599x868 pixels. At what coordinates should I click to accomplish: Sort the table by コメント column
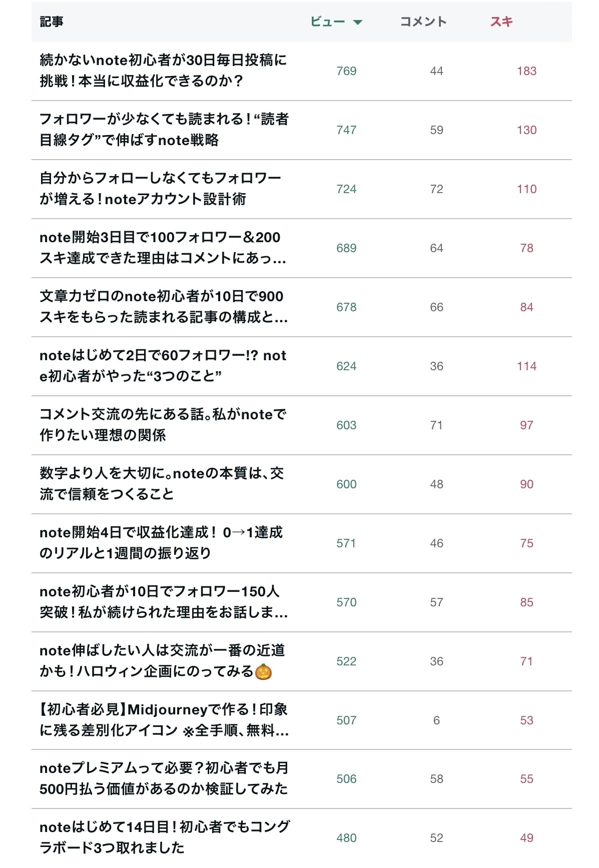pos(423,22)
